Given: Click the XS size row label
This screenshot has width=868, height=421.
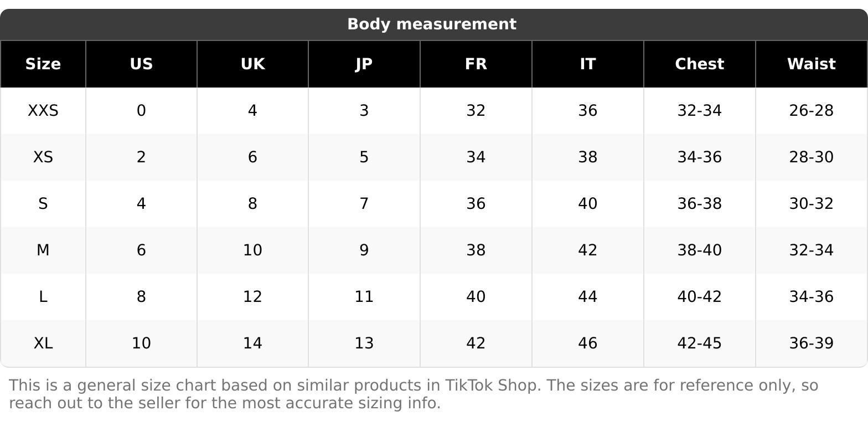Looking at the screenshot, I should (x=43, y=157).
